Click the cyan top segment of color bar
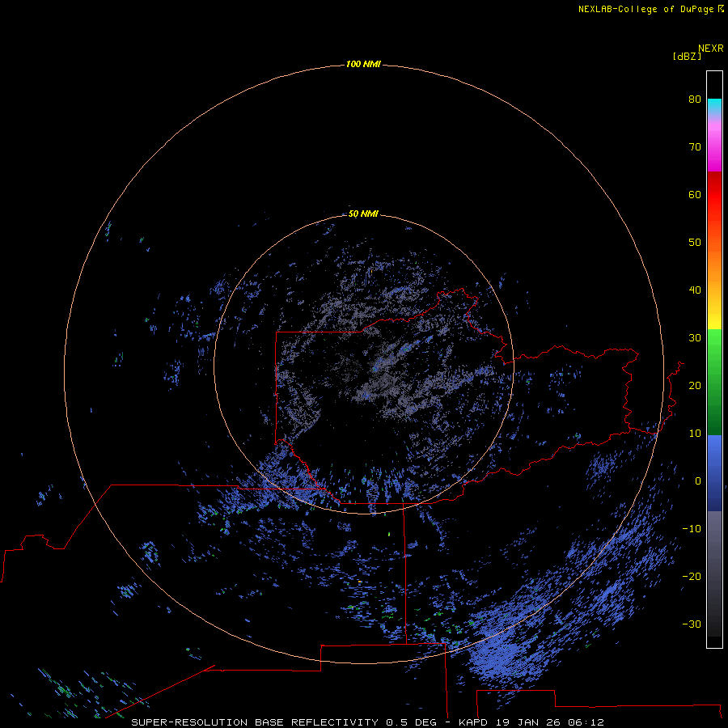Screen dimensions: 728x728 (x=714, y=107)
